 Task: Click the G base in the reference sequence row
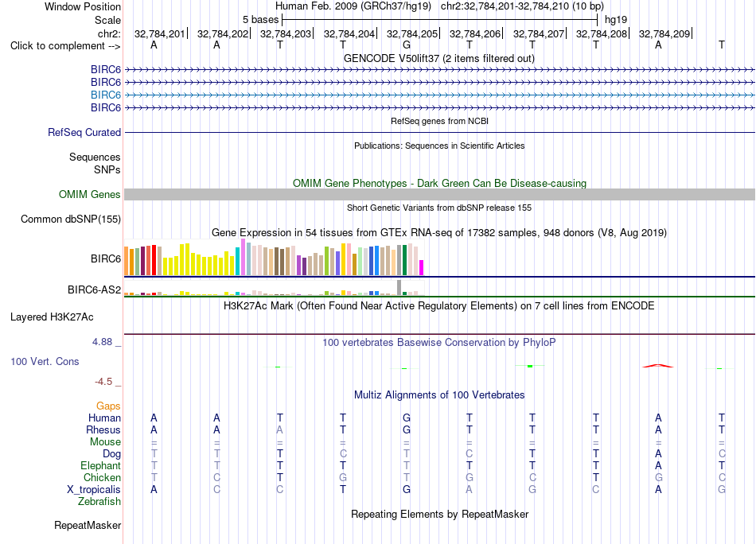click(407, 45)
